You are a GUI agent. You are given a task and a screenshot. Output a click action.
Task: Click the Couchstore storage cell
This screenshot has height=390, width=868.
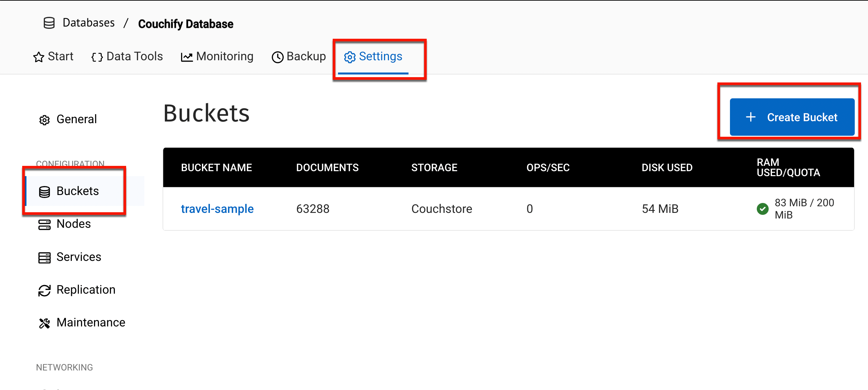click(442, 209)
